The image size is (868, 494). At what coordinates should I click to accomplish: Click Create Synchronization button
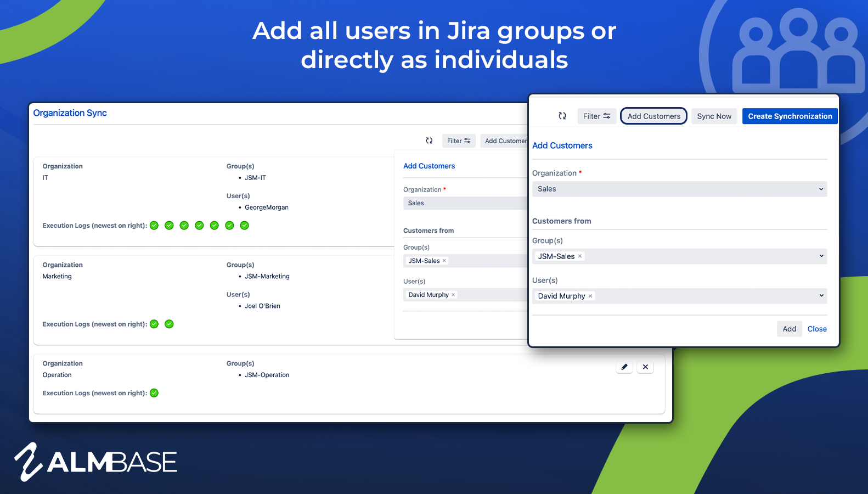pyautogui.click(x=790, y=116)
